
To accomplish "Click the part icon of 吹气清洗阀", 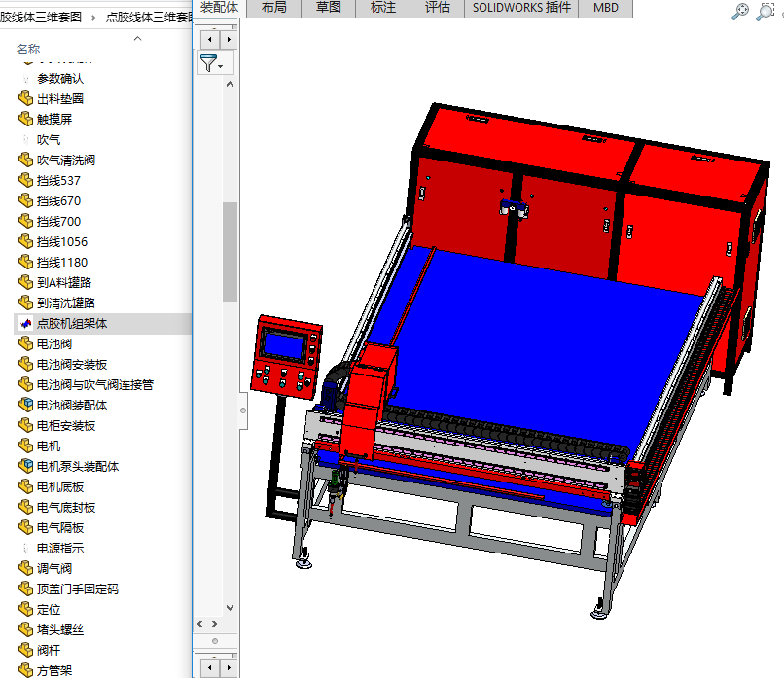I will (26, 160).
